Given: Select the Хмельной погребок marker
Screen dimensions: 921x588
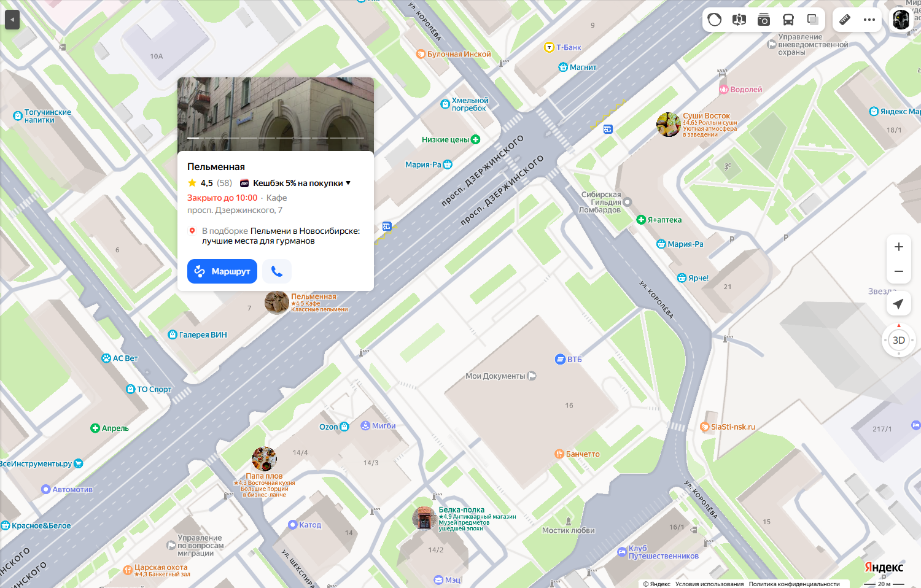Looking at the screenshot, I should (x=446, y=104).
